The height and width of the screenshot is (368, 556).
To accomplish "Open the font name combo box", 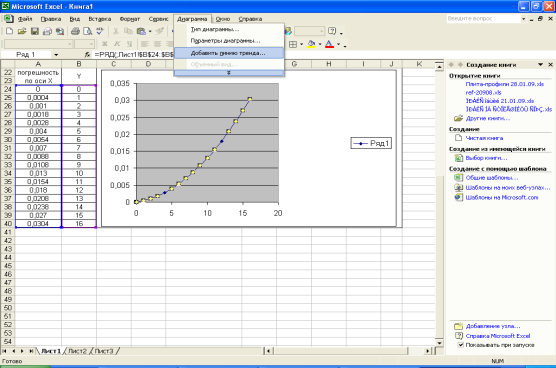I will pyautogui.click(x=38, y=44).
